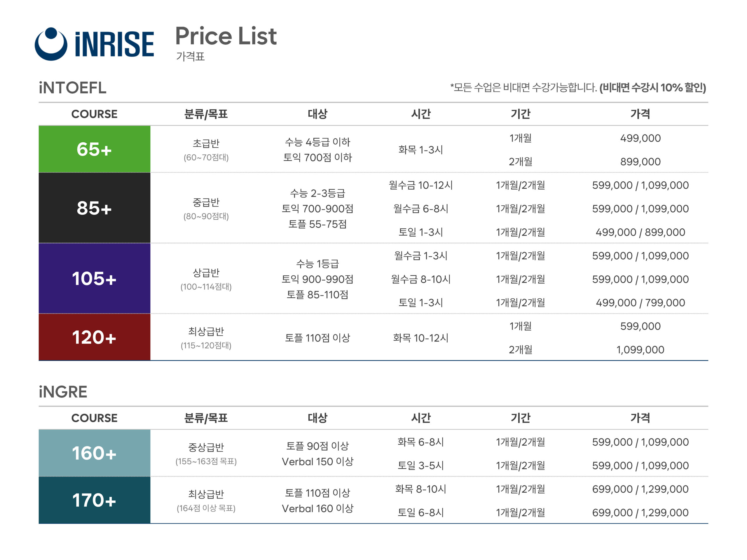Click the 499,000 / 799,000 price cell
This screenshot has width=747, height=560.
[x=640, y=302]
